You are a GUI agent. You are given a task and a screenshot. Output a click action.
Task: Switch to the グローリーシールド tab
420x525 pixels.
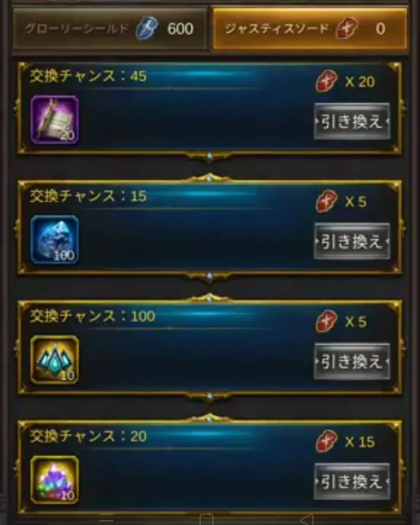[x=110, y=29]
